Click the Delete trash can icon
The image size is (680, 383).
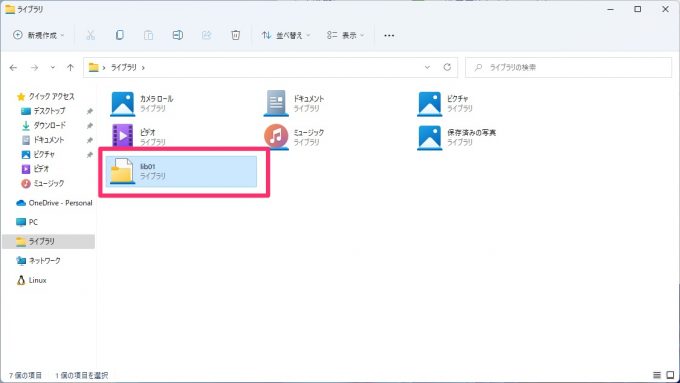235,35
